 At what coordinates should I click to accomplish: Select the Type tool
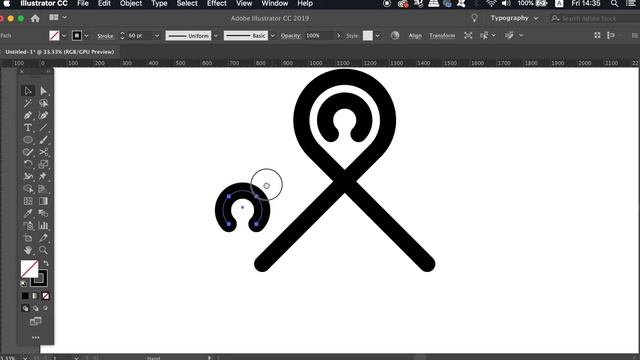[x=28, y=128]
